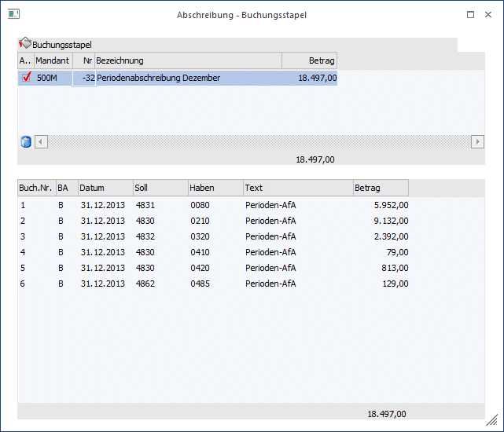Image resolution: width=504 pixels, height=432 pixels.
Task: Click the application icon in the title bar
Action: (13, 14)
